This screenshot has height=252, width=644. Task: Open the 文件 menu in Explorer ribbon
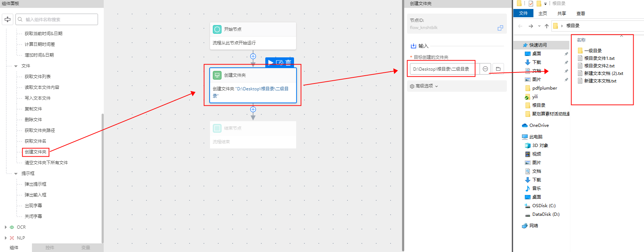523,13
